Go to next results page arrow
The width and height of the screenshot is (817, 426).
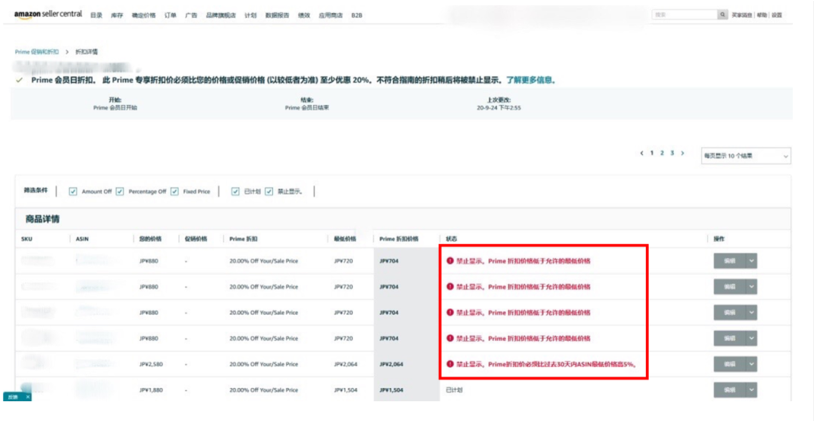click(x=684, y=154)
